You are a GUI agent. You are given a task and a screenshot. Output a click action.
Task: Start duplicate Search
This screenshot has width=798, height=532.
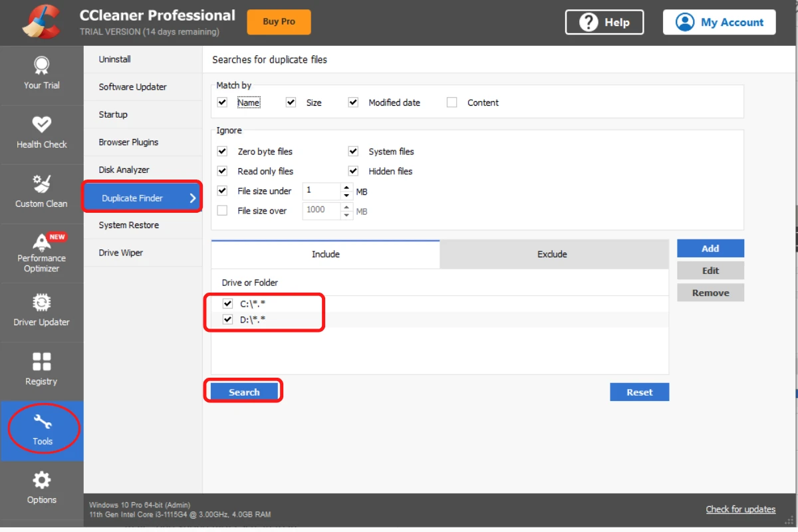(x=244, y=392)
